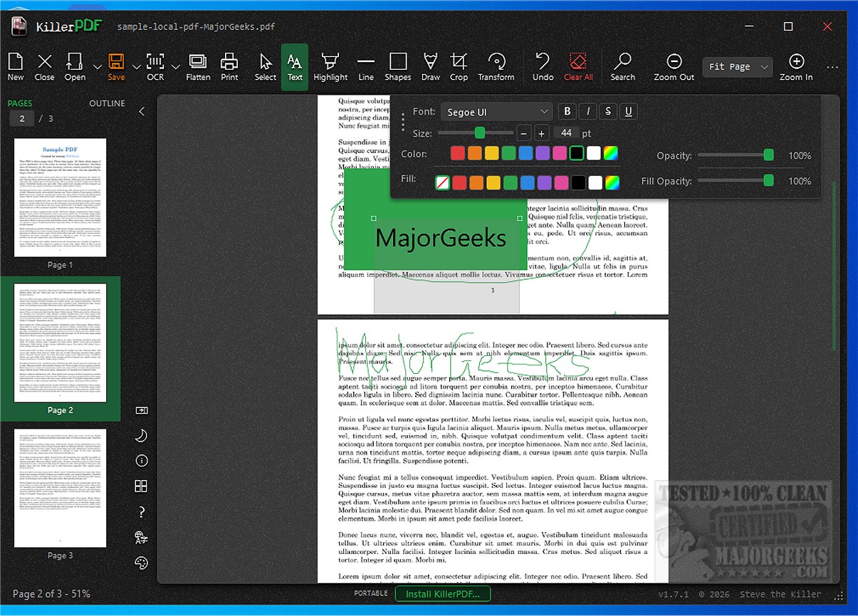Click the options panel drag handle dots
858x616 pixels.
403,122
